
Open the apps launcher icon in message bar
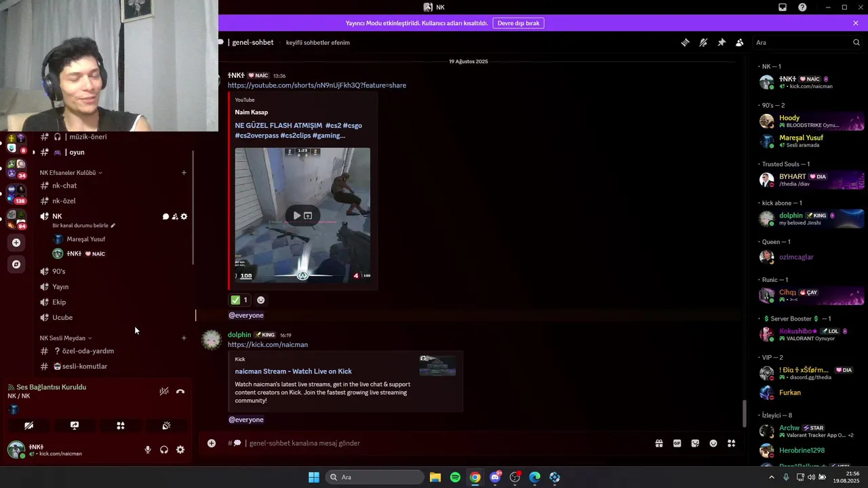[x=732, y=443]
